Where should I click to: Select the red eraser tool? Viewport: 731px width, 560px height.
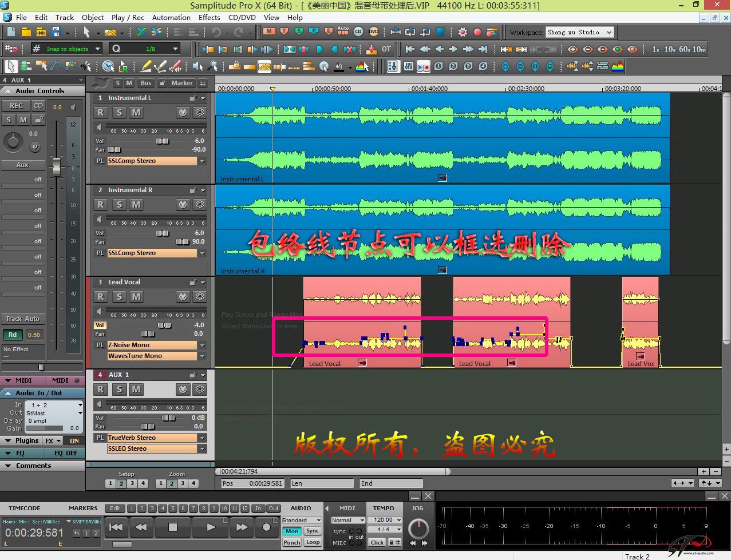click(176, 66)
